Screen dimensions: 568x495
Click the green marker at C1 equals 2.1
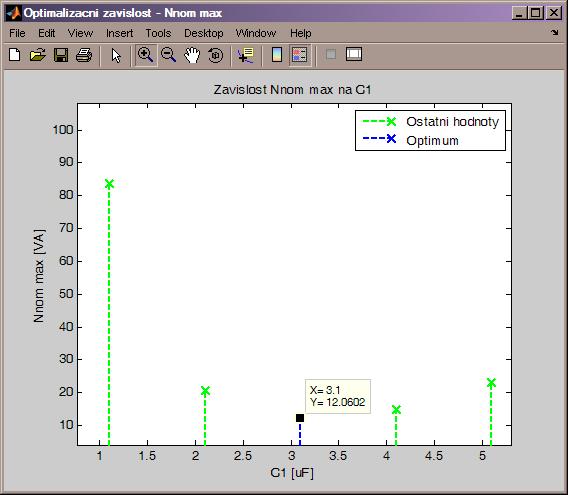click(x=205, y=391)
